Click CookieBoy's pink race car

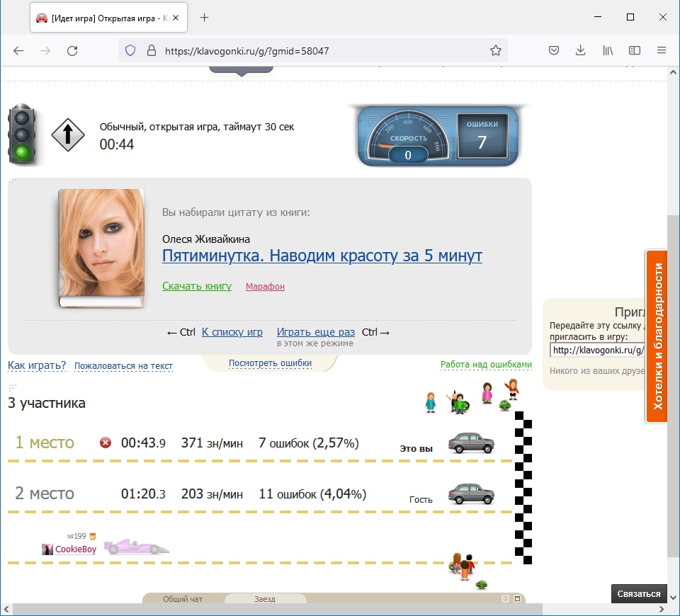[x=136, y=546]
